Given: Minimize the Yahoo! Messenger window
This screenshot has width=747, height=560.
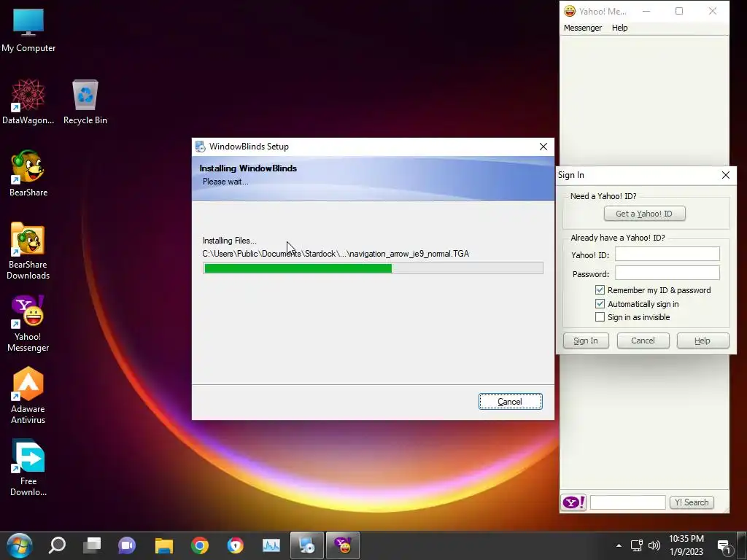Looking at the screenshot, I should point(646,11).
